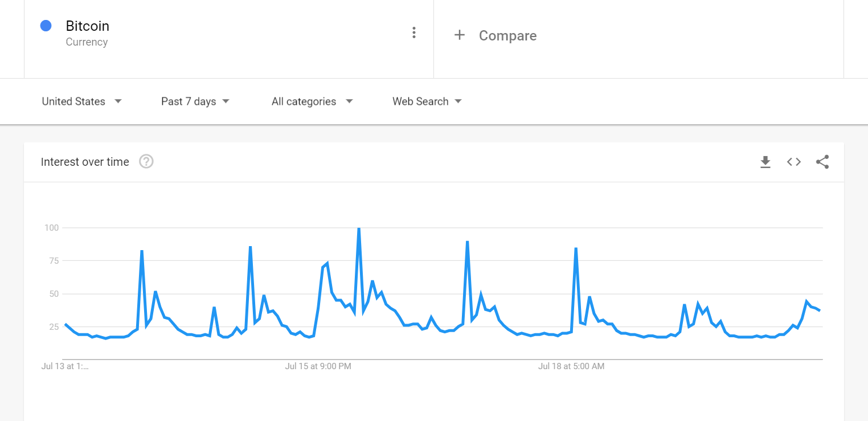Open the embed code icon

coord(794,162)
